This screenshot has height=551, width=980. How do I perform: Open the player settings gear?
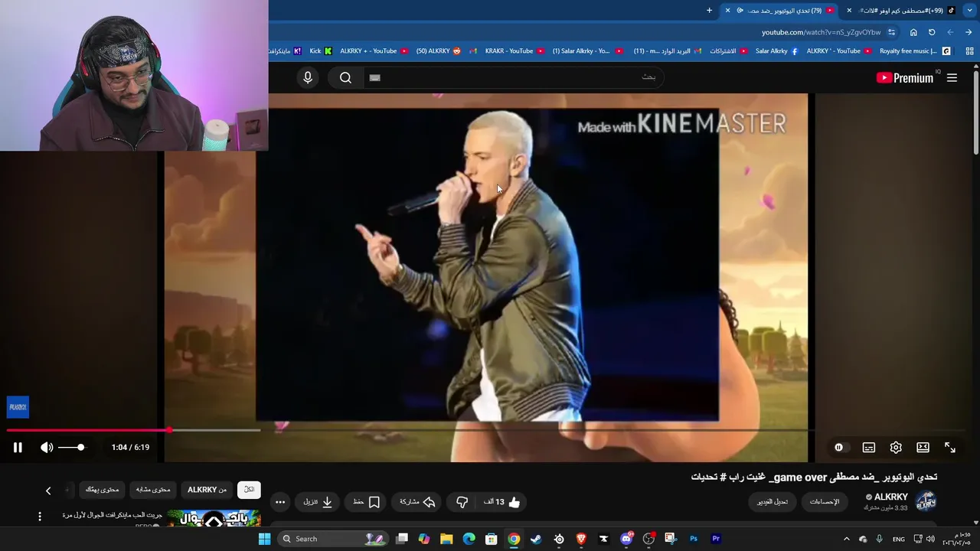click(x=896, y=448)
